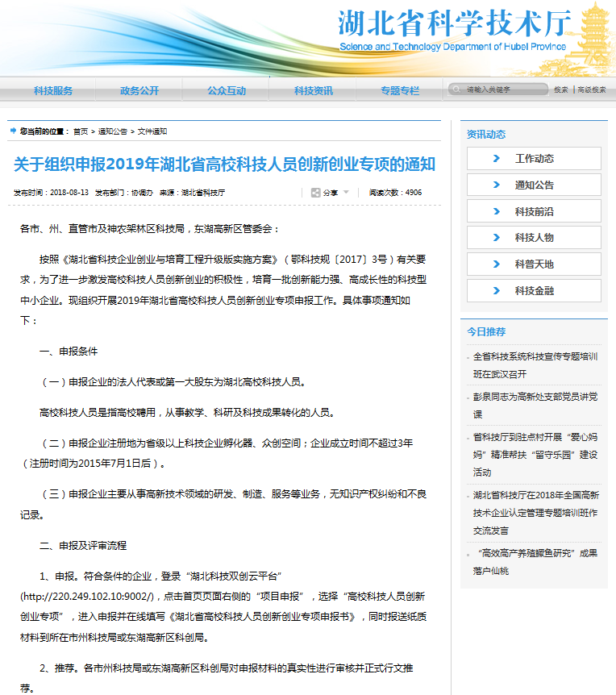The height and width of the screenshot is (695, 616).
Task: Open 文件通知 breadcrumb link
Action: [152, 131]
